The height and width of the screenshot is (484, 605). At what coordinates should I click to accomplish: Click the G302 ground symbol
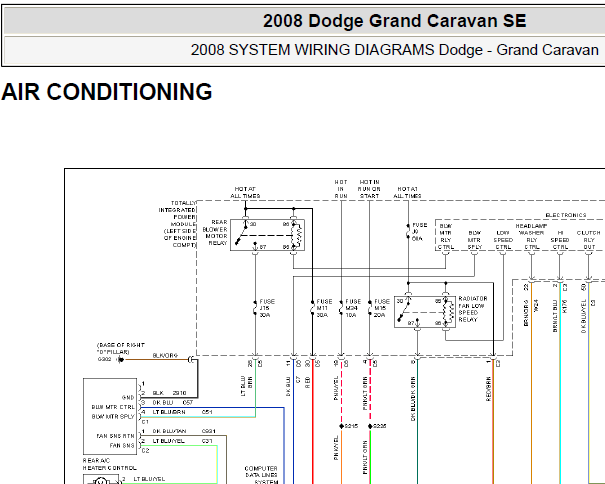coord(120,359)
